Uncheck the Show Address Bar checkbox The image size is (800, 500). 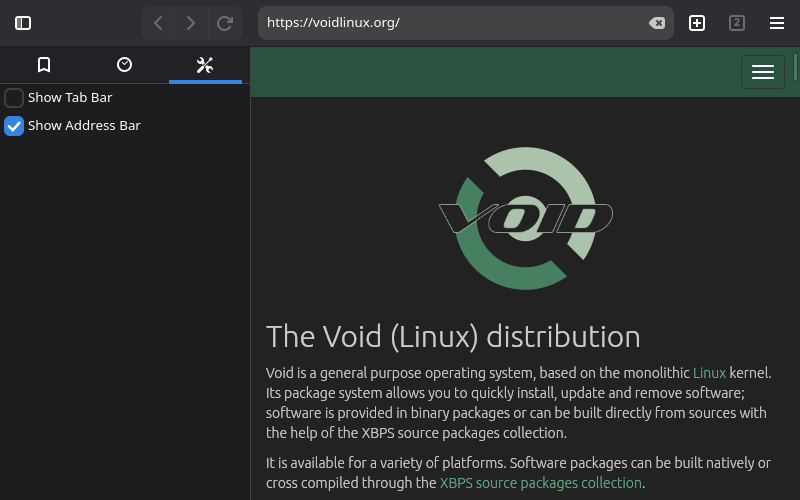pos(14,126)
